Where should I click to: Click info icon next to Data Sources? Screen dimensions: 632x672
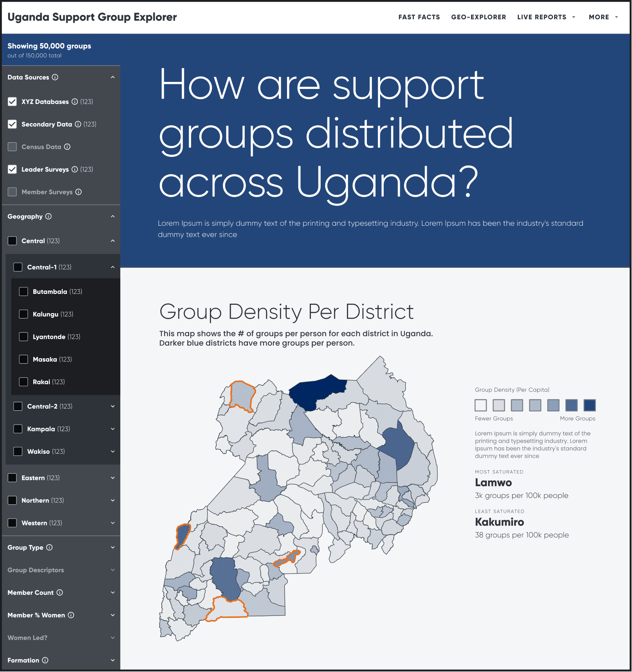coord(55,77)
